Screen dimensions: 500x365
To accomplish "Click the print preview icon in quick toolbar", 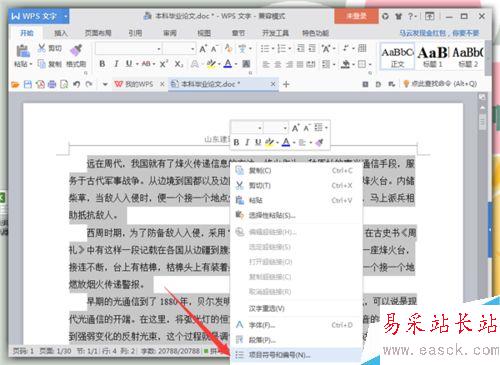I will click(64, 84).
